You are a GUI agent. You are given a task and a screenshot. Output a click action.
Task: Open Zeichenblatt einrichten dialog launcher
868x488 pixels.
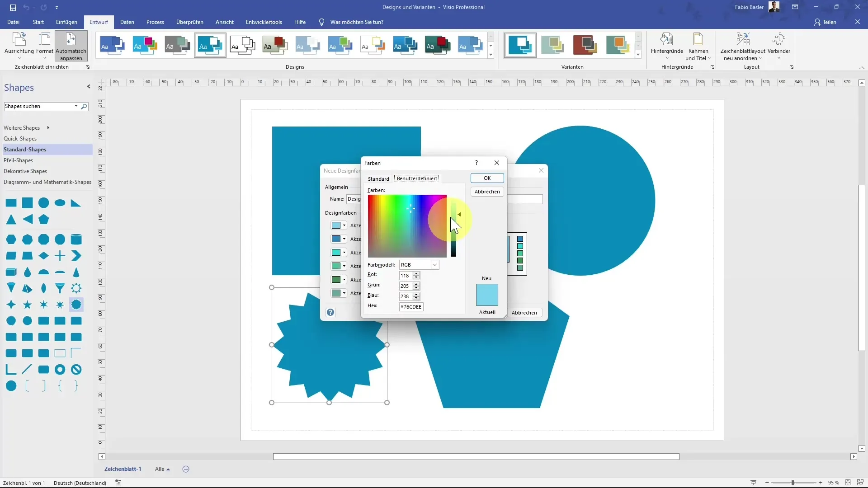pos(88,67)
